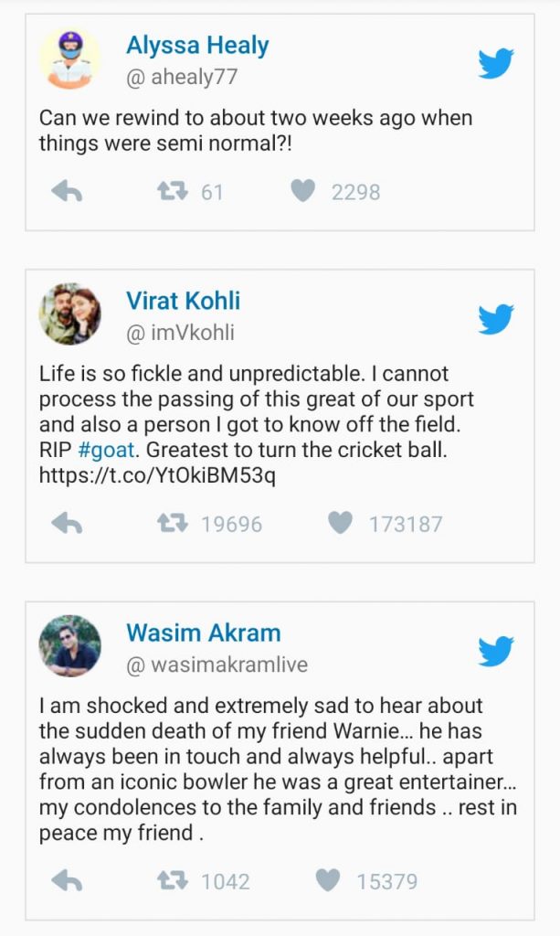This screenshot has width=560, height=936.
Task: Like Wasim Akram's tweet
Action: (x=327, y=880)
